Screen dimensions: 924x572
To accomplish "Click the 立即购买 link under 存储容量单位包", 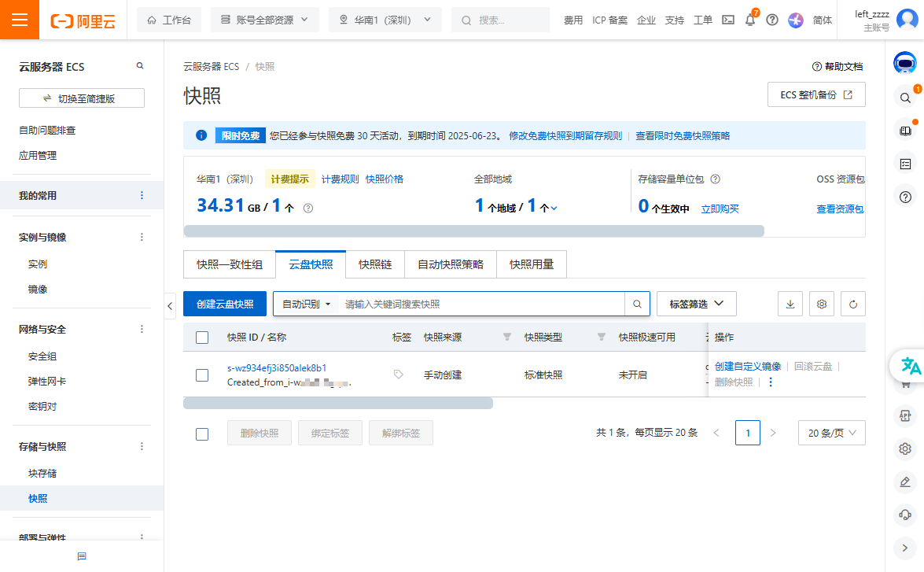I will (x=720, y=207).
